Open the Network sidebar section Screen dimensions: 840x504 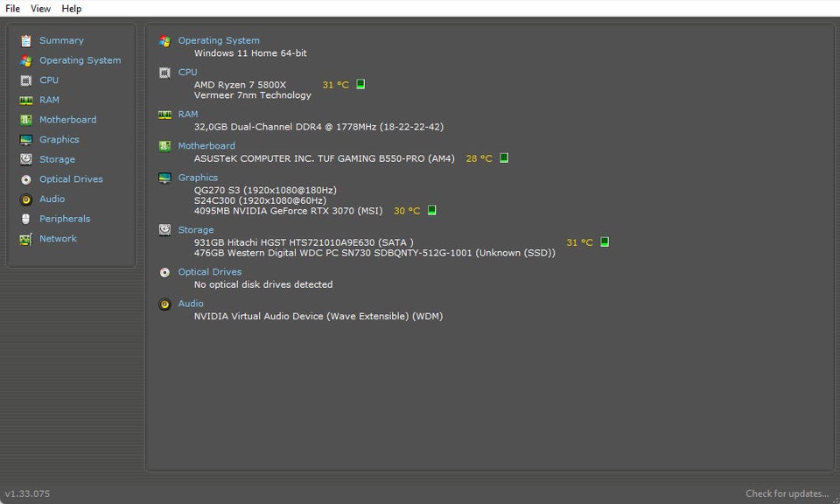pos(58,239)
